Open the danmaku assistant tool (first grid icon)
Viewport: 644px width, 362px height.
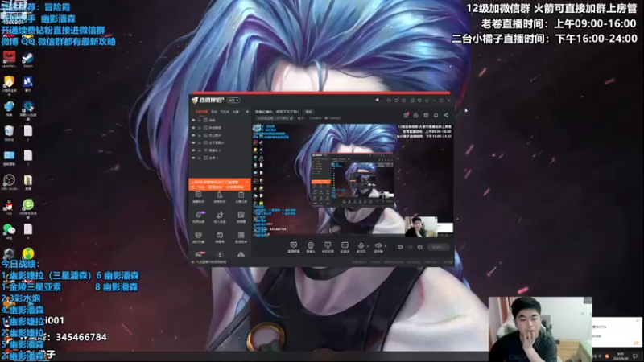(198, 197)
